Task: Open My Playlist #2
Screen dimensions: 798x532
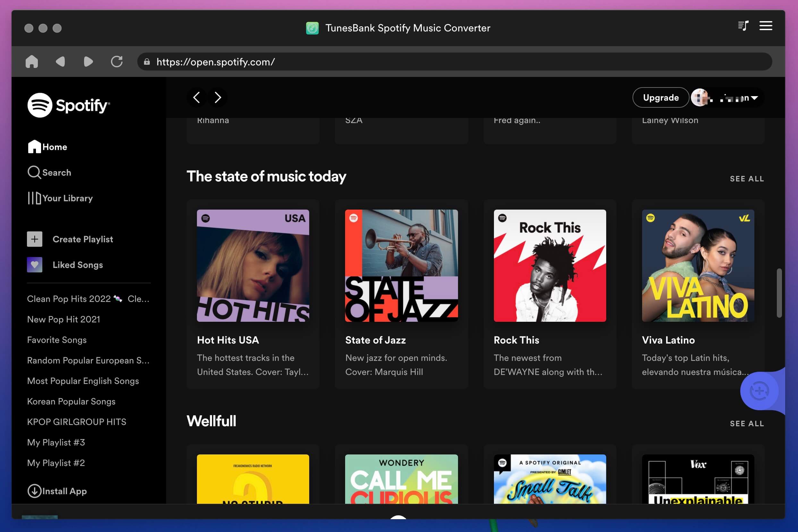Action: 56,463
